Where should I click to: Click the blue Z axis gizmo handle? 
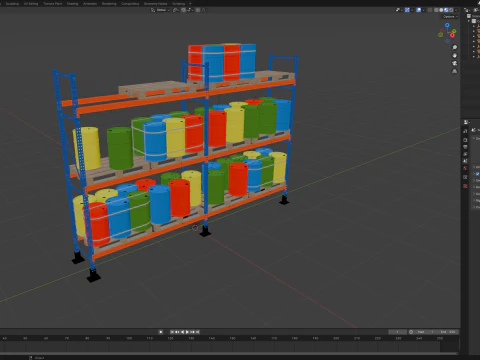click(x=447, y=25)
